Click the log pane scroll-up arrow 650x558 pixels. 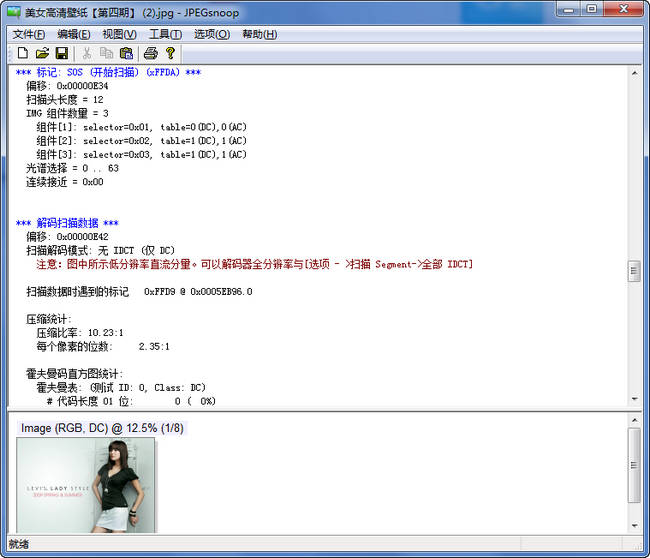634,73
